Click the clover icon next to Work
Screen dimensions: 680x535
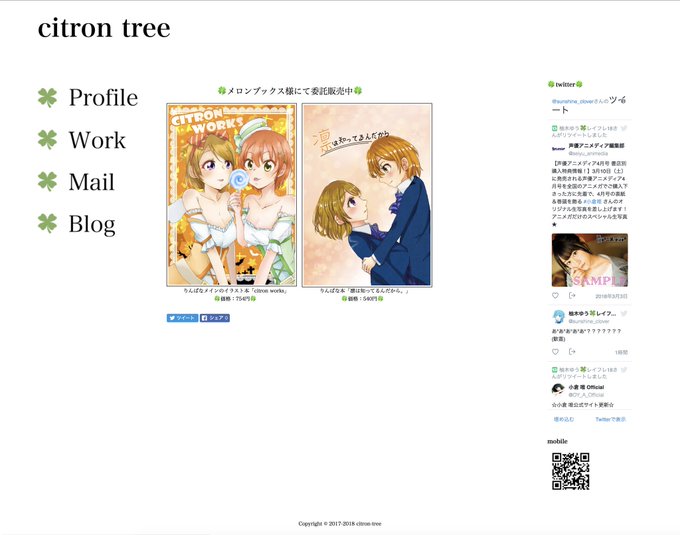47,140
